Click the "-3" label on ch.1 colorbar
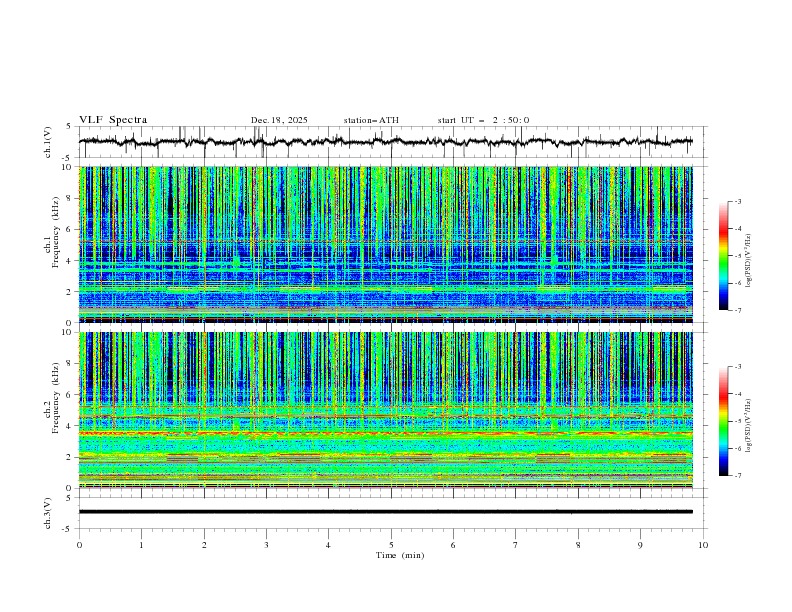This screenshot has height=612, width=792. coord(738,201)
